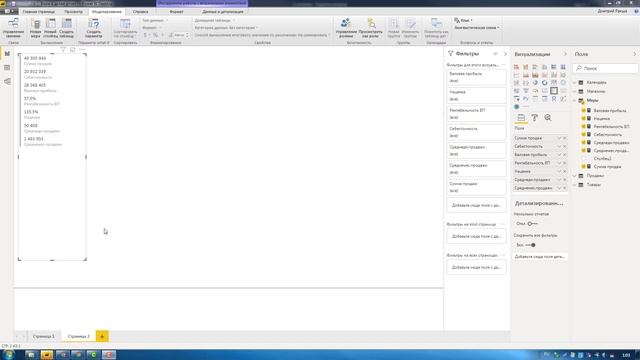Select the Pie chart visualization icon
640x360 pixels.
pyautogui.click(x=535, y=83)
